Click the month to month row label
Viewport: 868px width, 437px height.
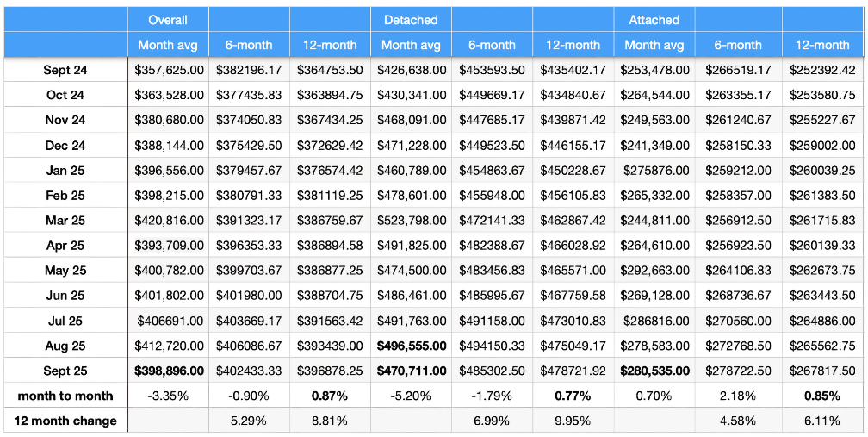(65, 396)
